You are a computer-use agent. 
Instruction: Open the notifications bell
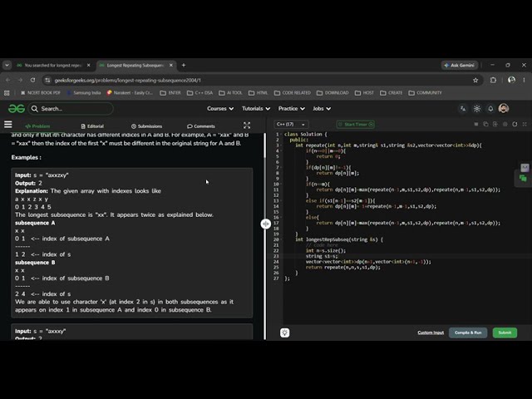tap(490, 109)
